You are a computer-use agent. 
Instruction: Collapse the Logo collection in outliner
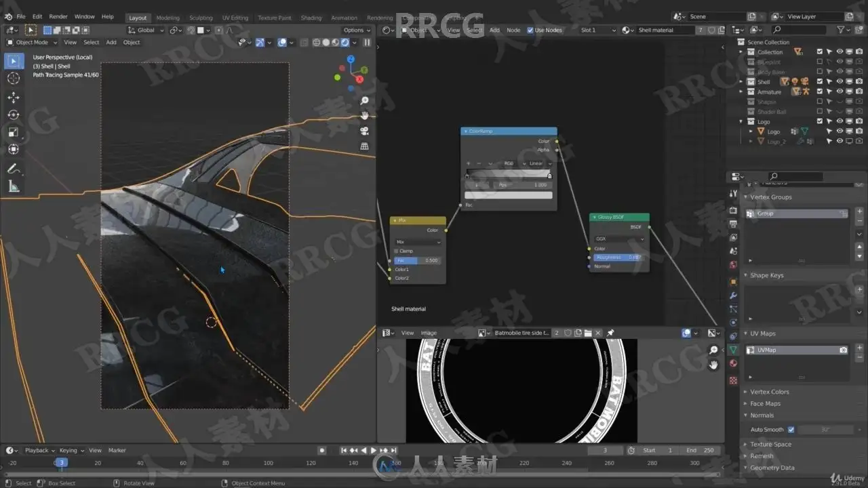click(742, 121)
